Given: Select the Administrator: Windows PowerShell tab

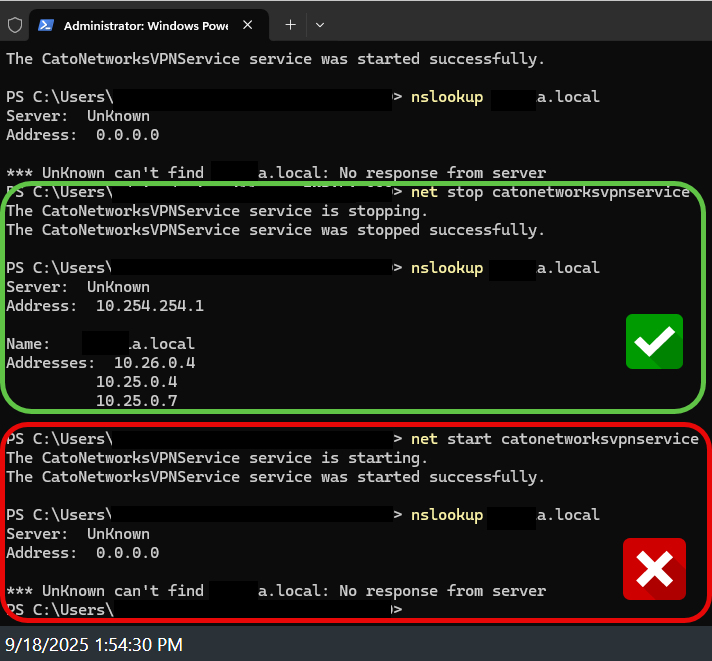Looking at the screenshot, I should point(150,25).
